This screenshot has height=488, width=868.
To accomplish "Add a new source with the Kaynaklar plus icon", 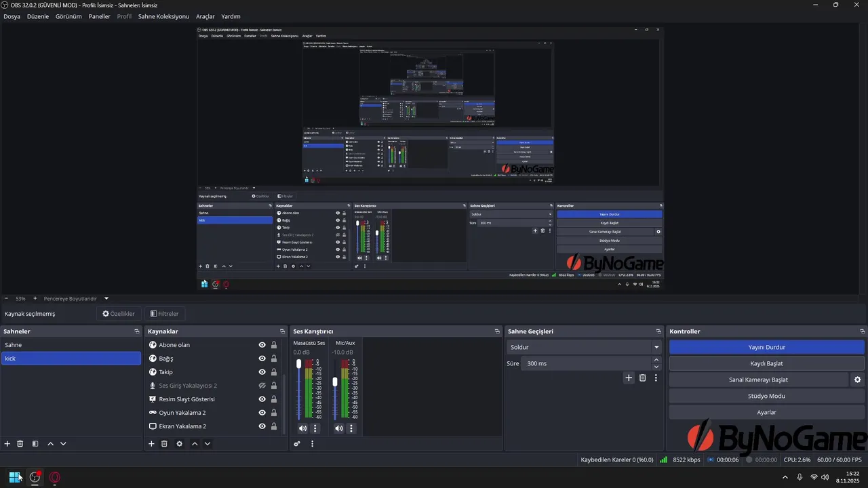I will point(151,444).
